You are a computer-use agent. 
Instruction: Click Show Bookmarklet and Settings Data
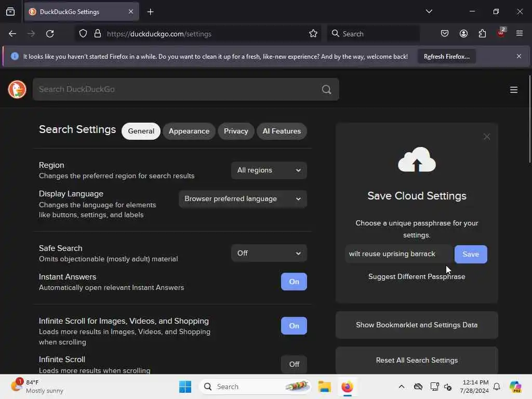(x=417, y=325)
